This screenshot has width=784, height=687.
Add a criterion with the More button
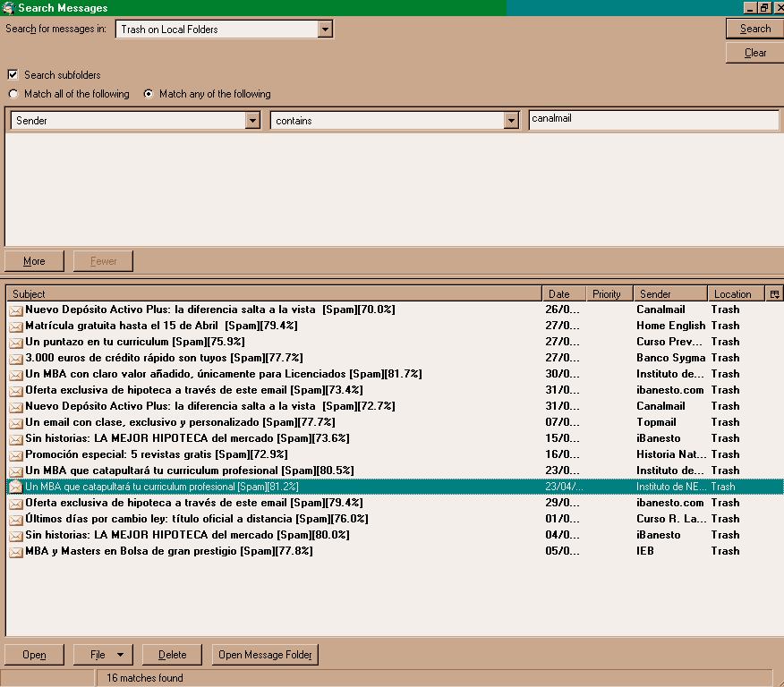[35, 261]
